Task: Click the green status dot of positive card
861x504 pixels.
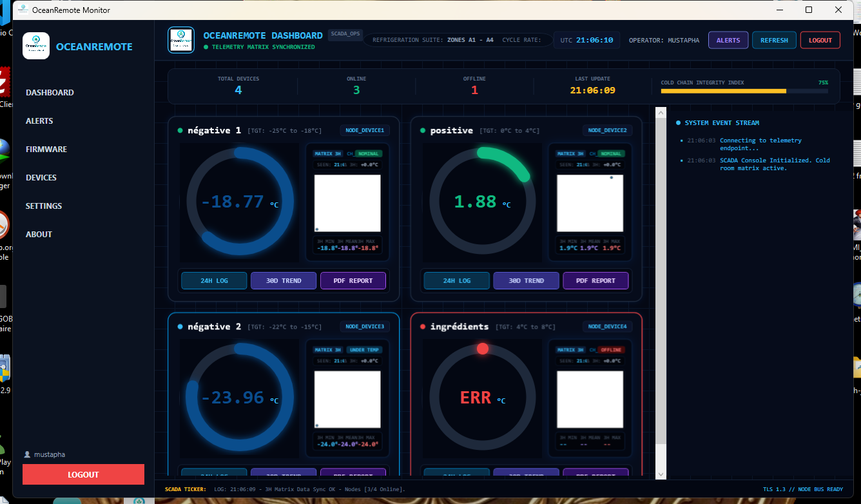Action: click(423, 130)
